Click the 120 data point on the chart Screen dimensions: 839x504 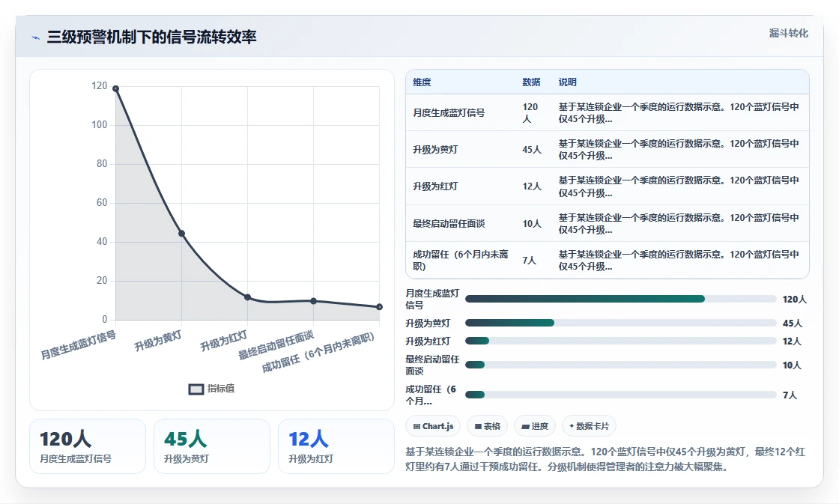pyautogui.click(x=115, y=88)
